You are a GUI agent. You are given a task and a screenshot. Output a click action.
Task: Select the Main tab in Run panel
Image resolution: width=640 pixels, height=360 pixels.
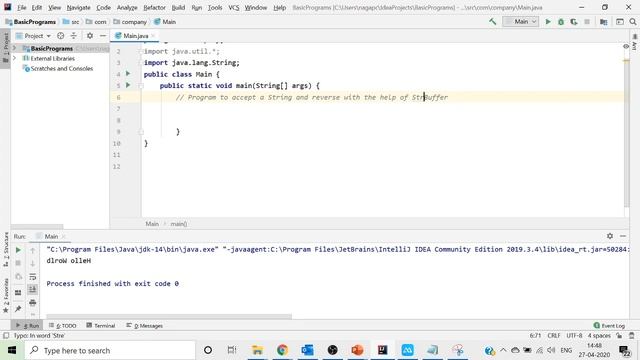[51, 236]
